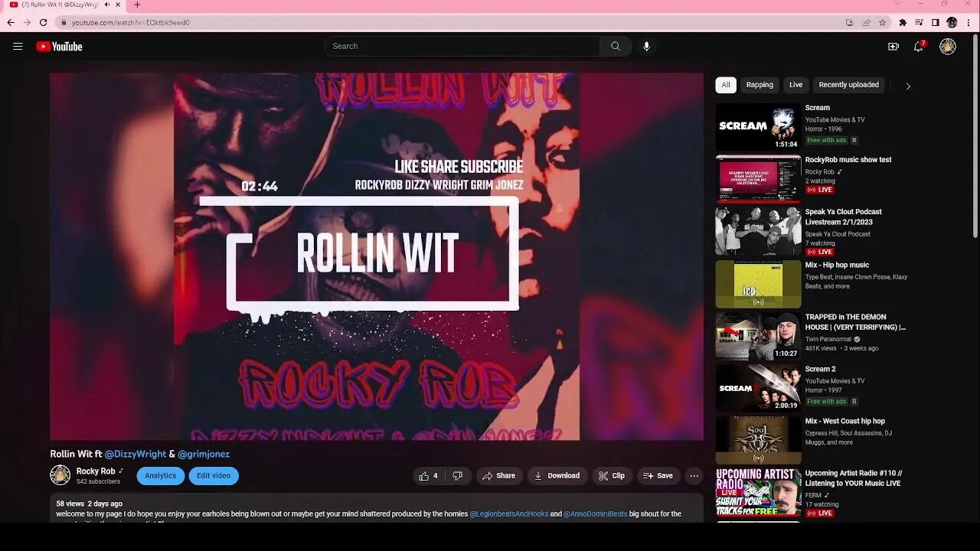Click the search magnifier button
The image size is (980, 551).
point(616,47)
